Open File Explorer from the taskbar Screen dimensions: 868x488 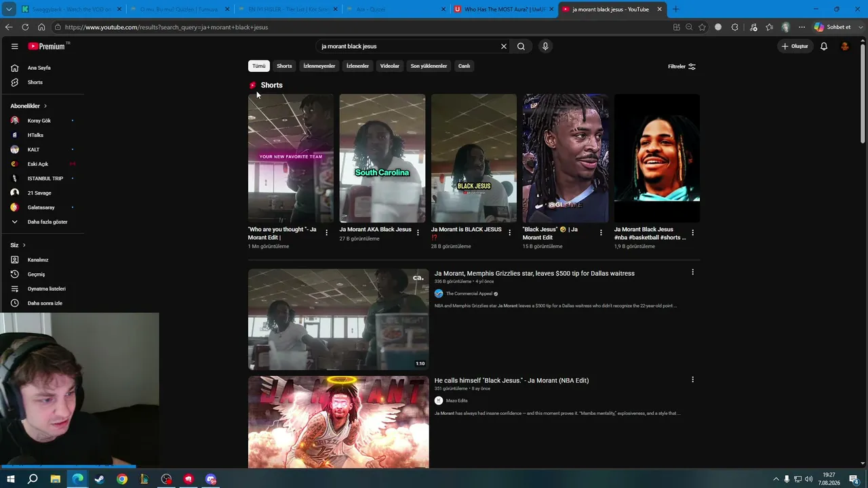pos(56,479)
